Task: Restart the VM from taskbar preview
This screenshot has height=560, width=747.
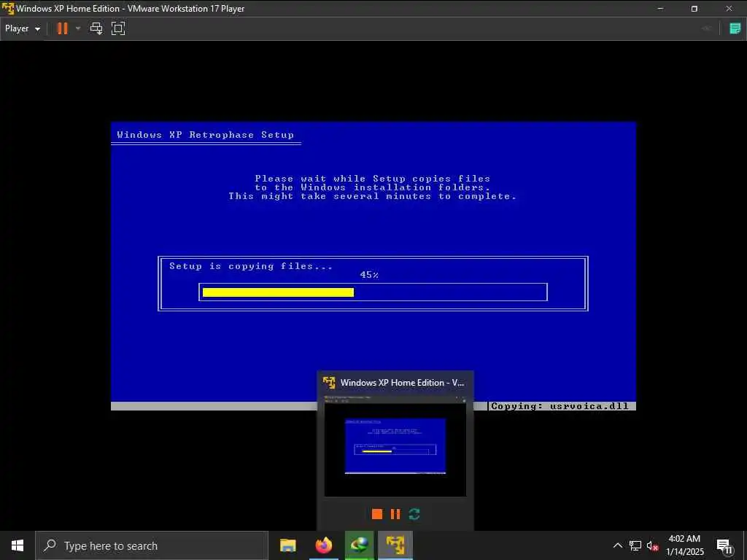Action: (x=414, y=514)
